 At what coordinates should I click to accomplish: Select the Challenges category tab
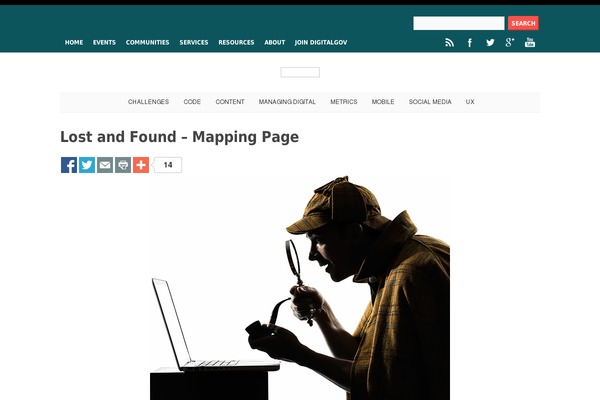pos(148,102)
